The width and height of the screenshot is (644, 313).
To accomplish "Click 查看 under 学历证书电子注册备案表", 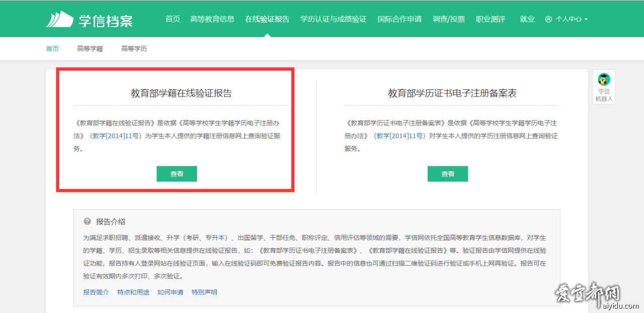I will [448, 174].
